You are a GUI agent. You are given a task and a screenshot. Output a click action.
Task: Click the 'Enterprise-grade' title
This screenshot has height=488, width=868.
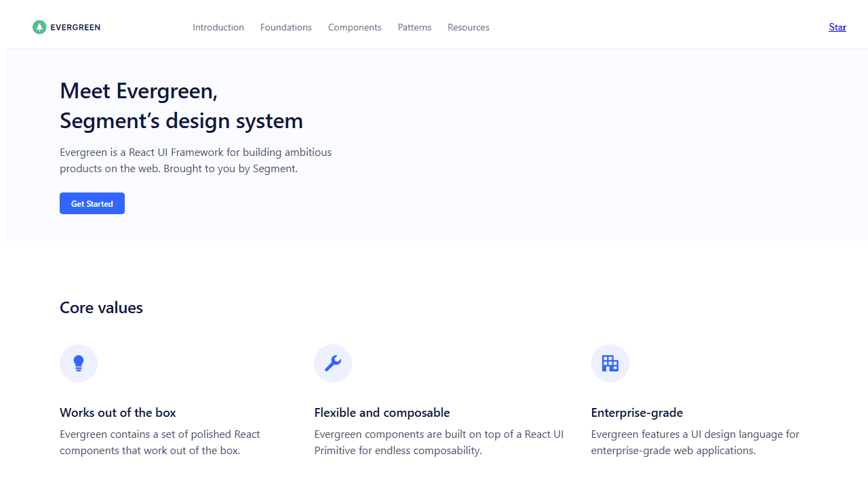[637, 413]
